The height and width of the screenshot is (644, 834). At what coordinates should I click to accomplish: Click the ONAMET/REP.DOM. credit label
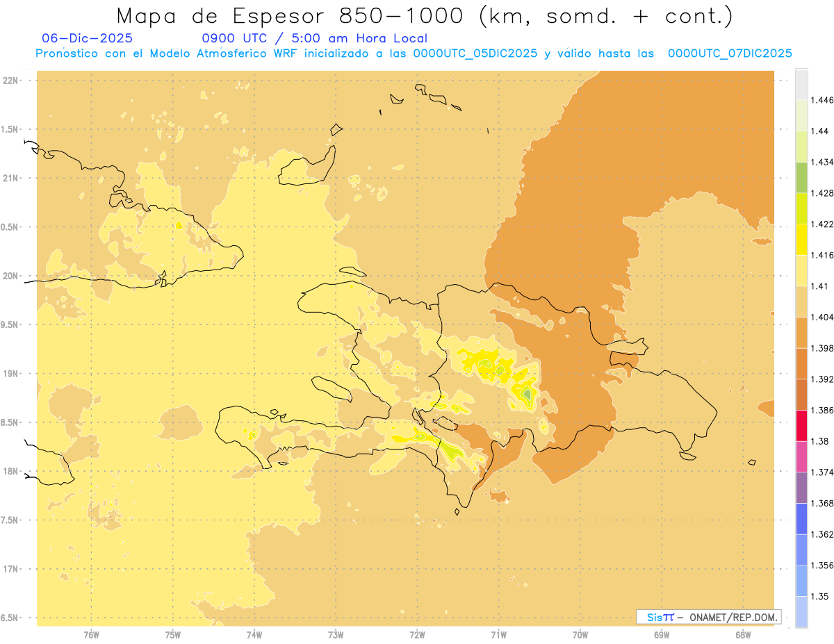(x=735, y=617)
